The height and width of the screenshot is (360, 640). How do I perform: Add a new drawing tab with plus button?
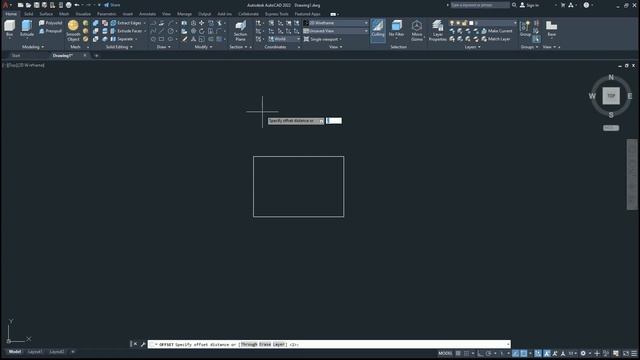(97, 56)
